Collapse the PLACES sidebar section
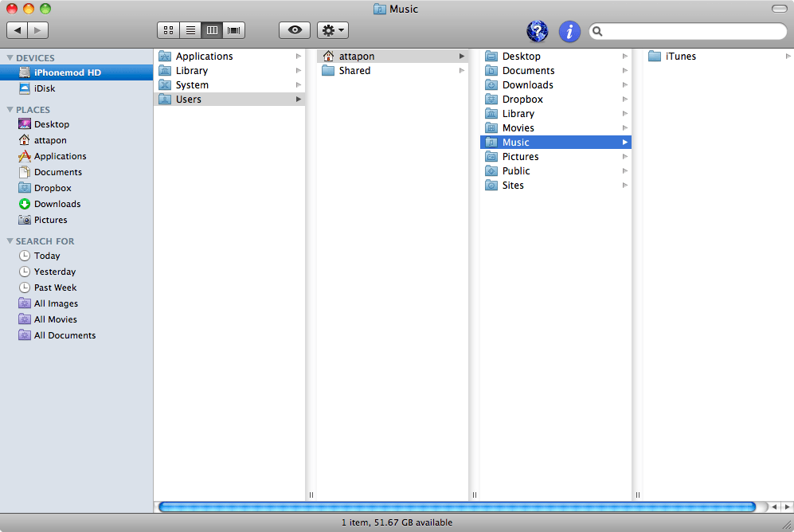This screenshot has height=532, width=794. click(10, 109)
